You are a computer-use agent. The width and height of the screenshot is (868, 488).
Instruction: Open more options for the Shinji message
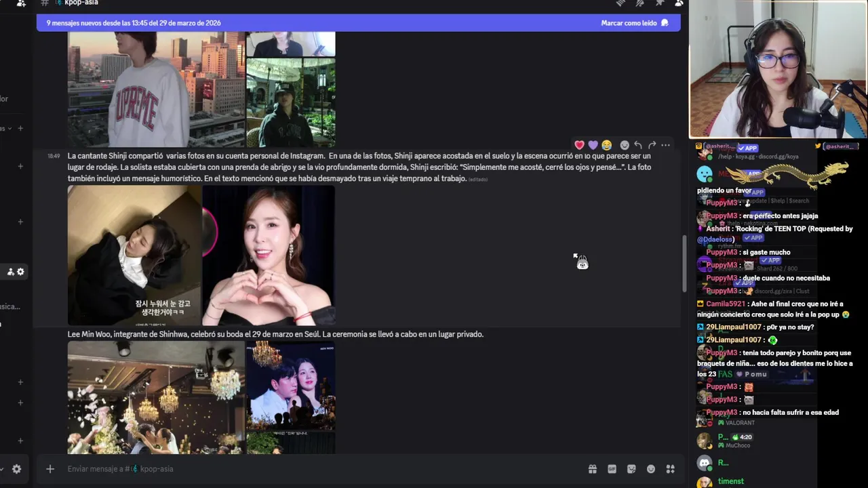click(x=665, y=145)
